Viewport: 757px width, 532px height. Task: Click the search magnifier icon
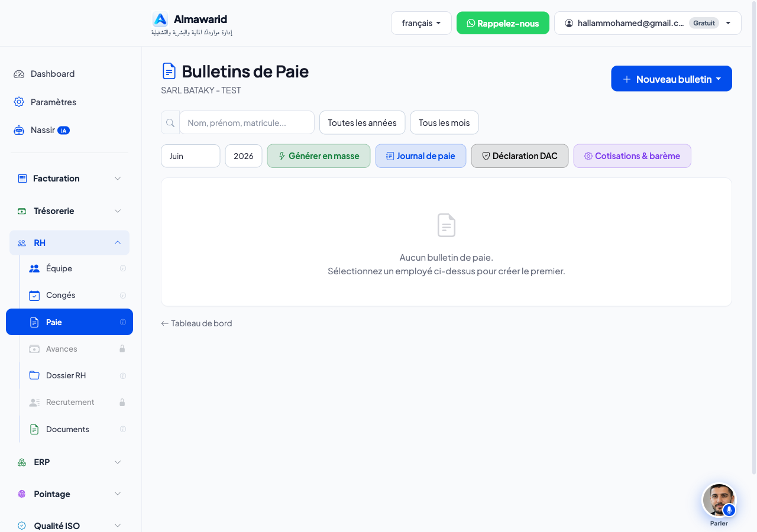click(170, 123)
